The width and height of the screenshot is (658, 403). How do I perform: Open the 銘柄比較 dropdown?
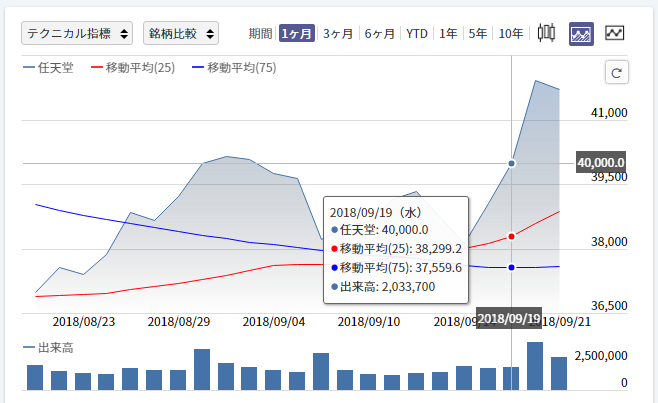tap(181, 33)
